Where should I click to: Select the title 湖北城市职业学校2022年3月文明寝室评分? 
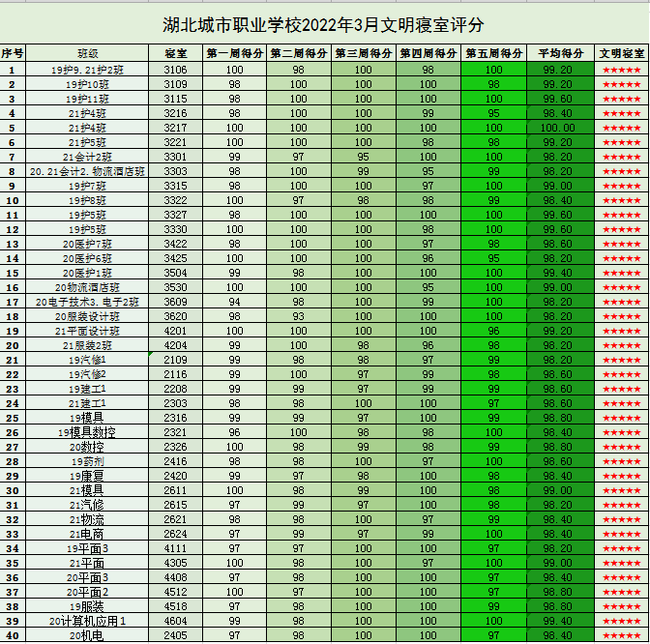[x=323, y=25]
